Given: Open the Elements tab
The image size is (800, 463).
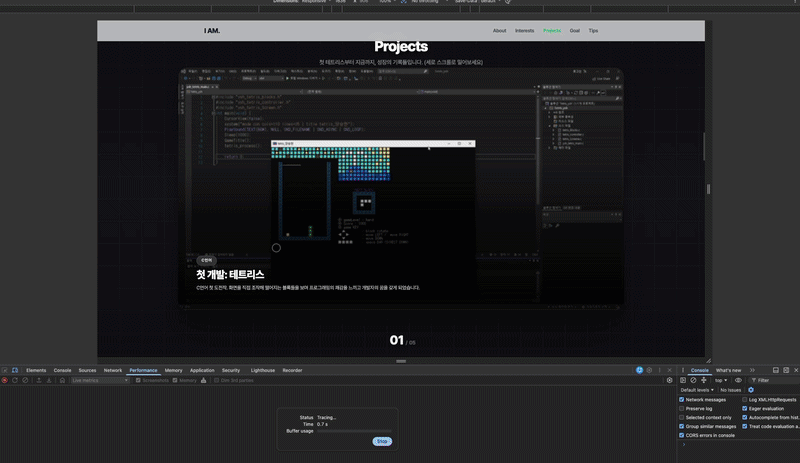Looking at the screenshot, I should (x=36, y=370).
